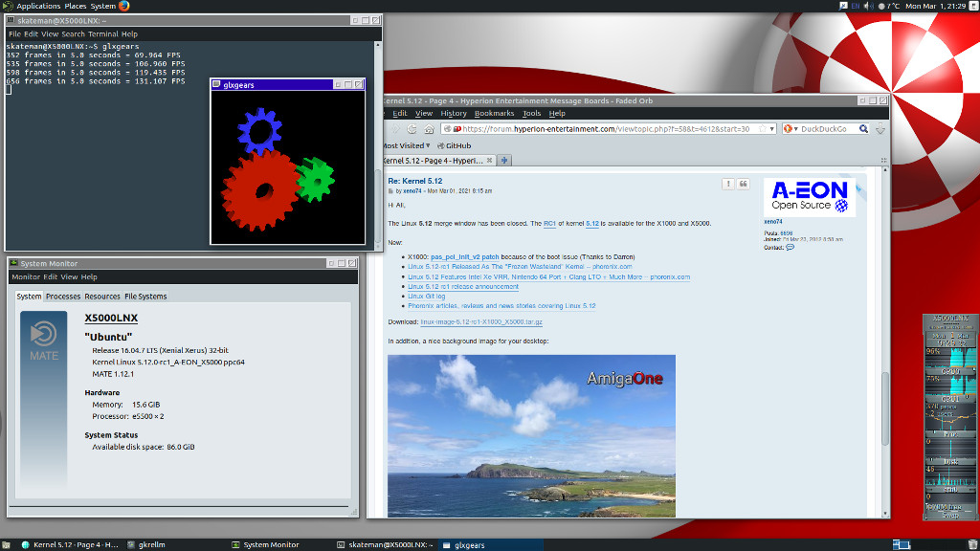The image size is (980, 551).
Task: Click the search magnifier icon in browser
Action: pyautogui.click(x=863, y=129)
